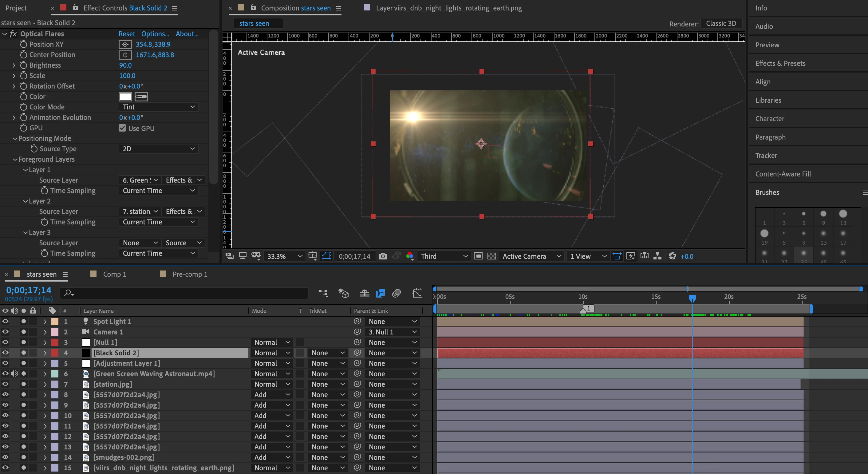This screenshot has height=474, width=868.
Task: Click the white Color swatch
Action: pos(125,97)
